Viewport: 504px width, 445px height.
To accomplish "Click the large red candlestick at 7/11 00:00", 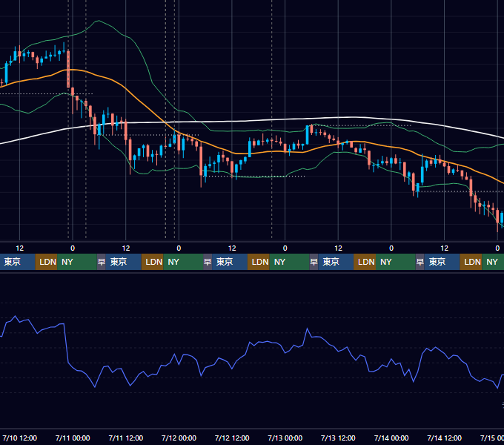I will (68, 69).
